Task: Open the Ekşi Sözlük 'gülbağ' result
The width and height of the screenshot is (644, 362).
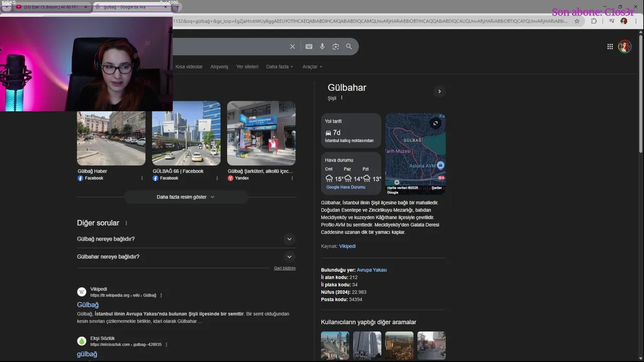Action: (x=87, y=354)
